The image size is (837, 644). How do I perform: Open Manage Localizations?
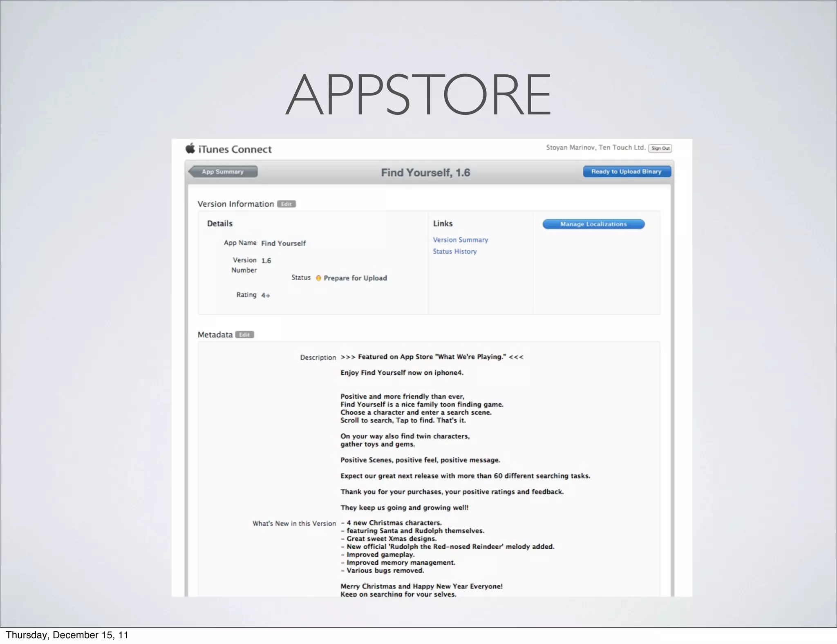pos(593,224)
